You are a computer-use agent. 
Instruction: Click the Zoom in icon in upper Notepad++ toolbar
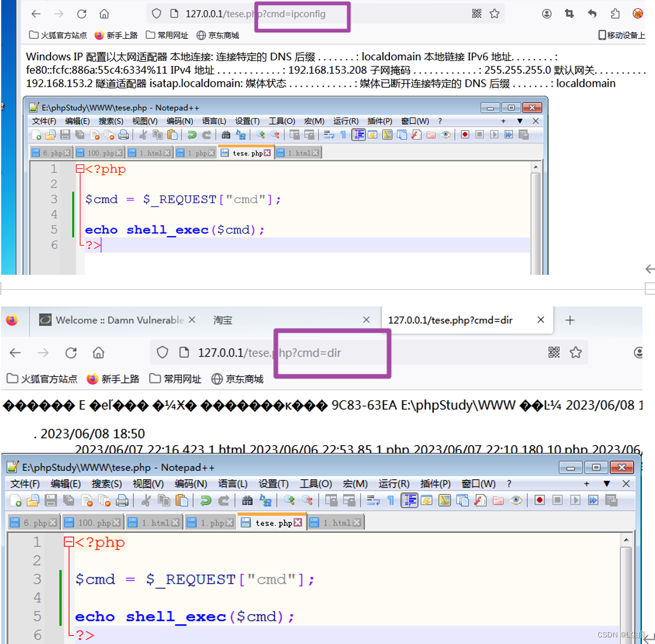(x=260, y=134)
